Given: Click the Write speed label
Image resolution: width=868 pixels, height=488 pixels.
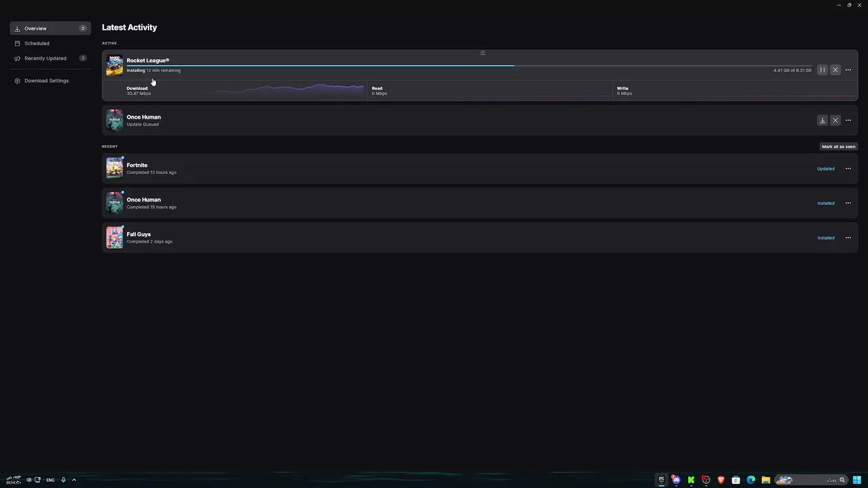Looking at the screenshot, I should point(623,88).
